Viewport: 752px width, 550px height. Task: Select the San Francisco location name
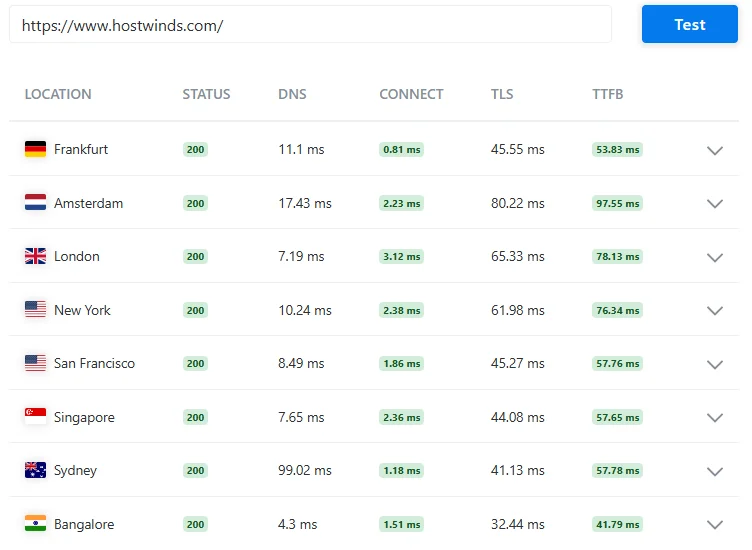pyautogui.click(x=94, y=363)
